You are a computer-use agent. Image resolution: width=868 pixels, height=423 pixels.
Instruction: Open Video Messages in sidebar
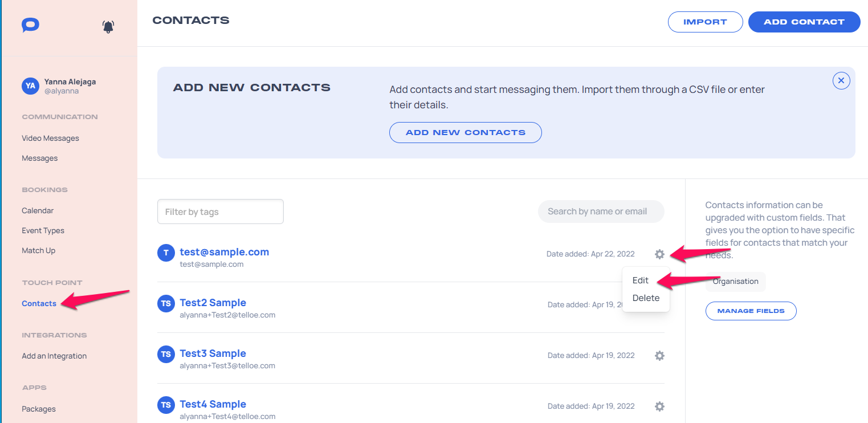click(50, 138)
